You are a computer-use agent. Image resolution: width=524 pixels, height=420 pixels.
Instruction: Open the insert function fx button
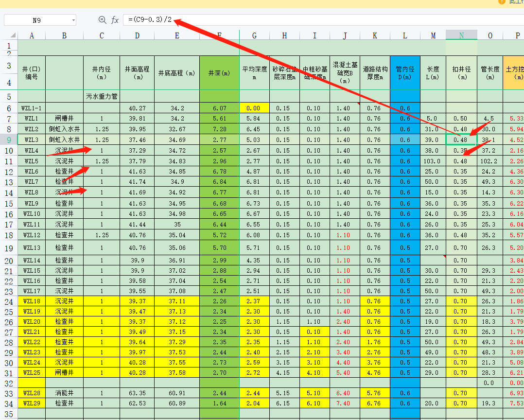(x=115, y=20)
